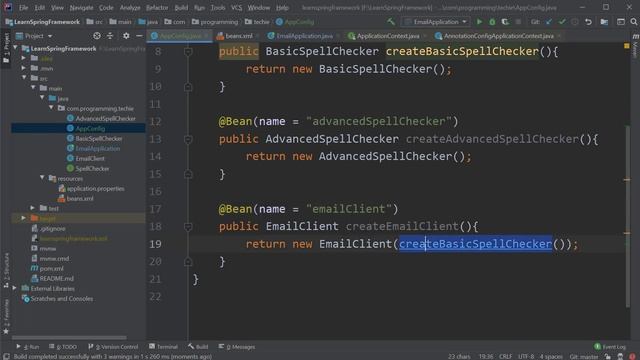This screenshot has height=360, width=640.
Task: Click createAdvancedSpellChecker method name
Action: click(492, 139)
